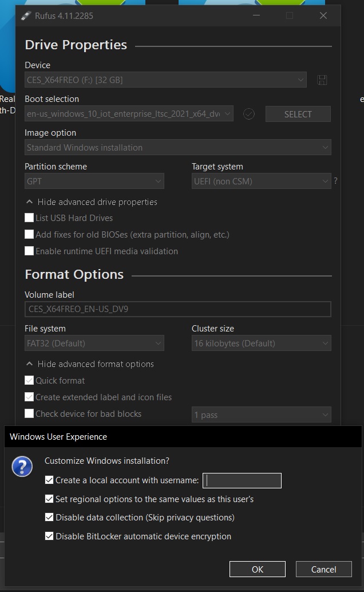Image resolution: width=364 pixels, height=592 pixels.
Task: Toggle Add fixes for old BIOSes checkbox
Action: coord(29,235)
